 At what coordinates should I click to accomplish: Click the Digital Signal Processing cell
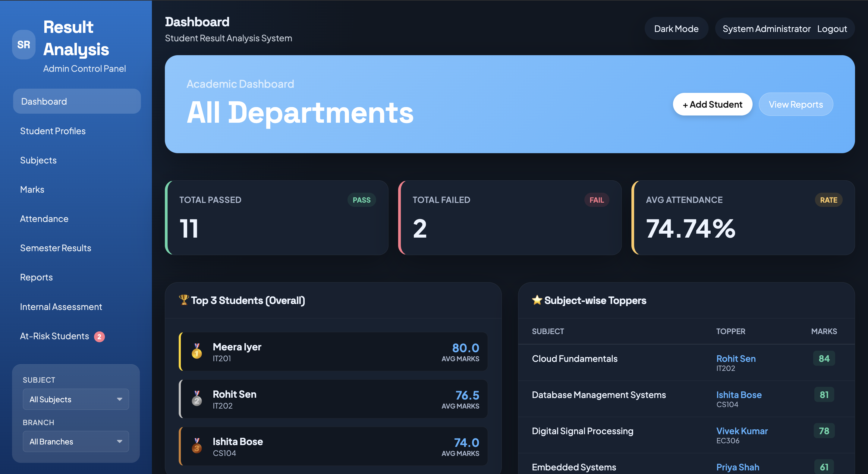[x=583, y=431]
